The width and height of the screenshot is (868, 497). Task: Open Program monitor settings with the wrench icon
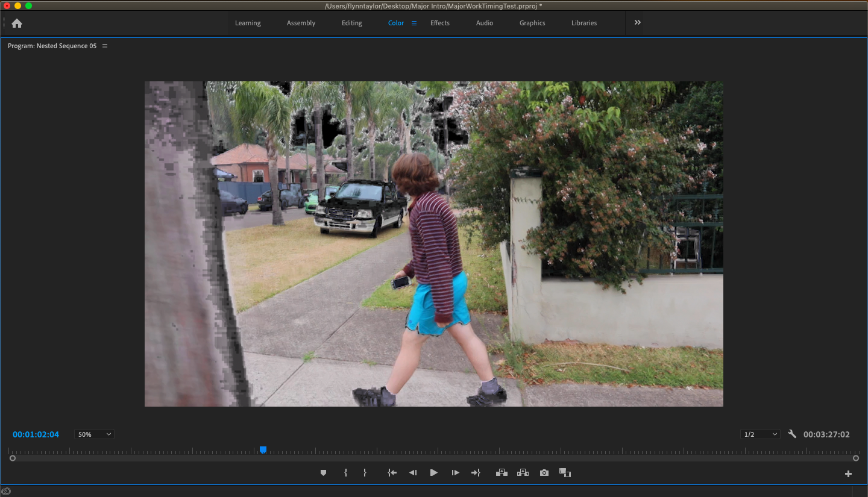tap(791, 434)
